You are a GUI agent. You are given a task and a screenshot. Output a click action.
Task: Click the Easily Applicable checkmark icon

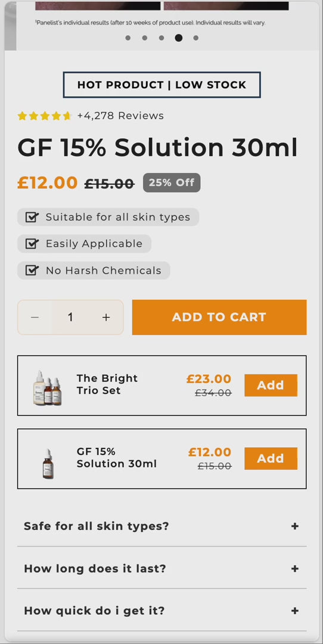(x=32, y=243)
